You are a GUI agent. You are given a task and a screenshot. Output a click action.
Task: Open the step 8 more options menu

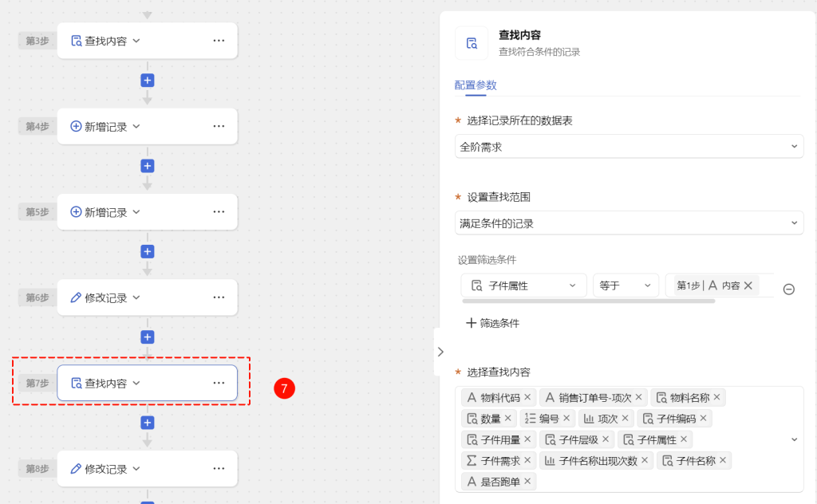[219, 469]
